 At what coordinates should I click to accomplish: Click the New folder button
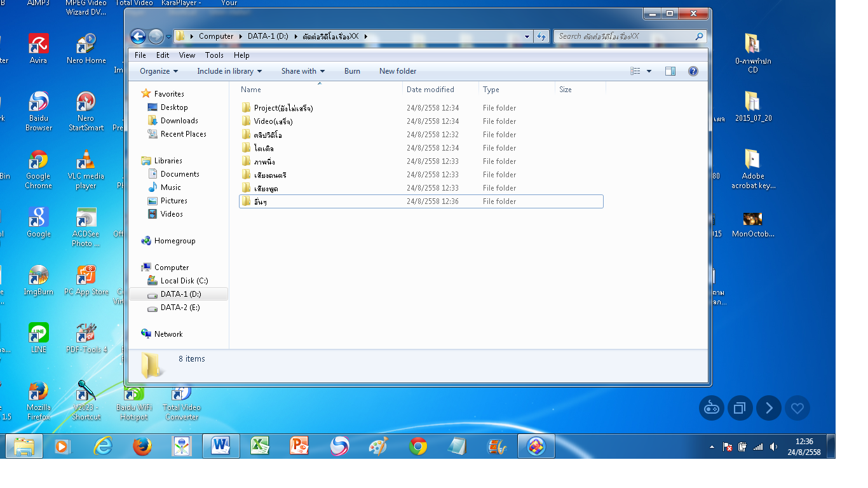pyautogui.click(x=397, y=71)
